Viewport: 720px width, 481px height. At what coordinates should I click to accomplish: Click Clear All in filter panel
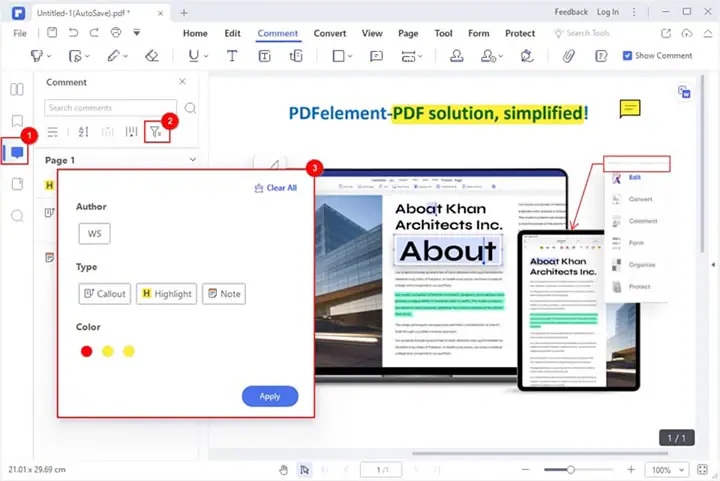click(x=276, y=188)
